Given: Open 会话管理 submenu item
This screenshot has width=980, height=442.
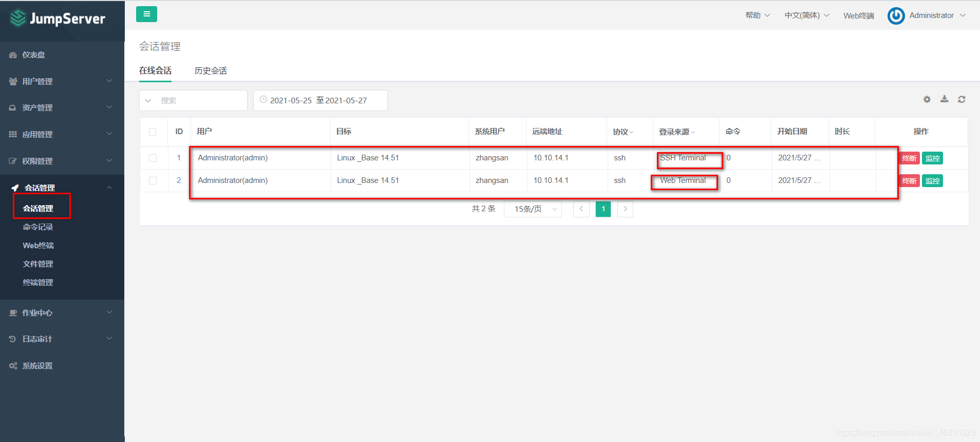Looking at the screenshot, I should 38,208.
